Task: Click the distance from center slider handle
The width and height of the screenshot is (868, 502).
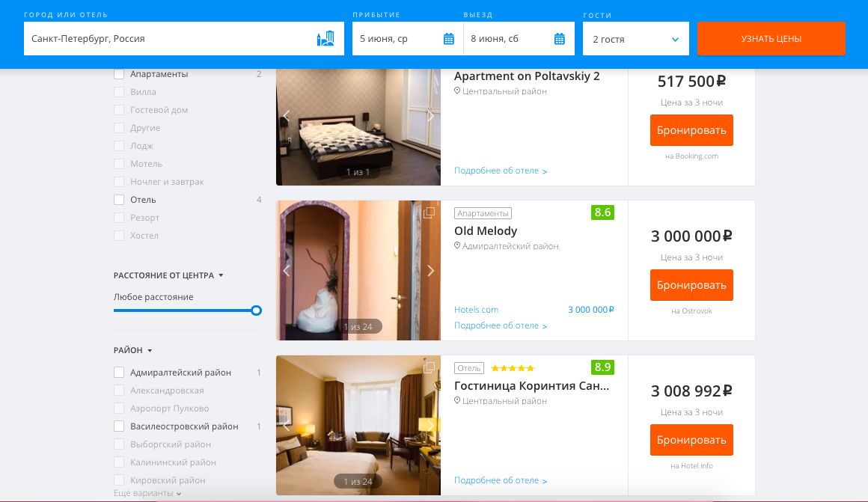Action: click(256, 310)
